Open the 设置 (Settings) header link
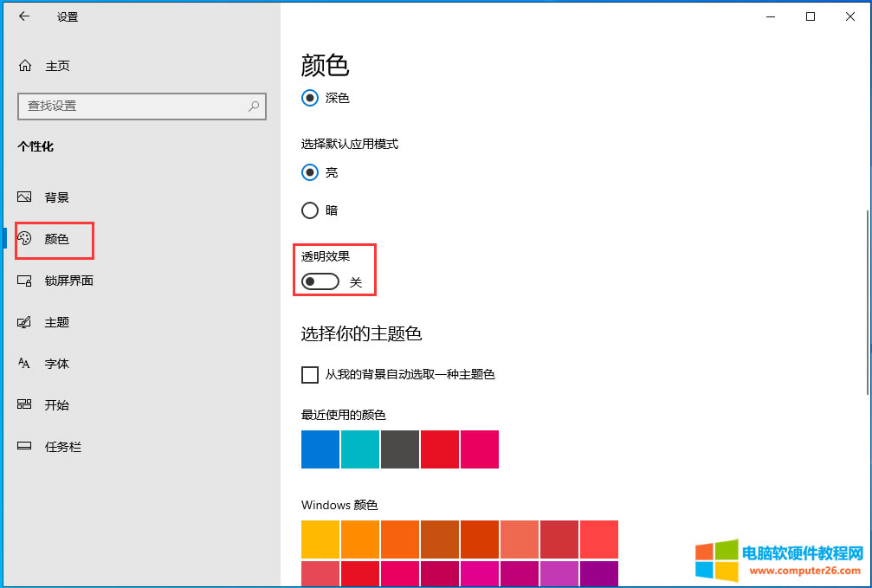Image resolution: width=872 pixels, height=588 pixels. 68,16
